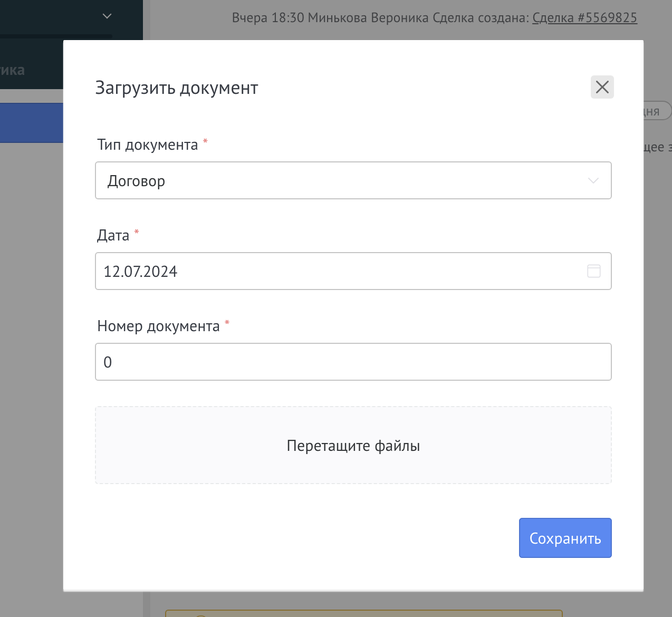The height and width of the screenshot is (617, 672).
Task: Click the дня filter pill behind the dialog
Action: 654,111
